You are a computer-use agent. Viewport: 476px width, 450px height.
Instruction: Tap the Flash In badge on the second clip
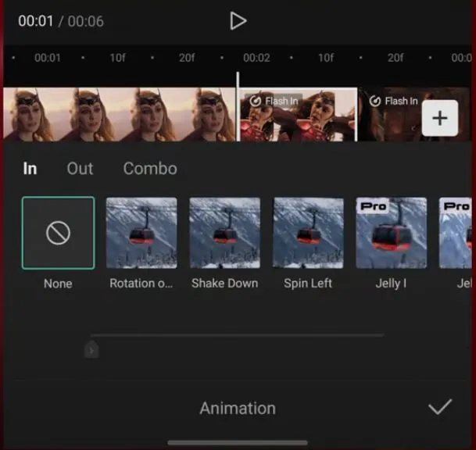click(x=272, y=101)
